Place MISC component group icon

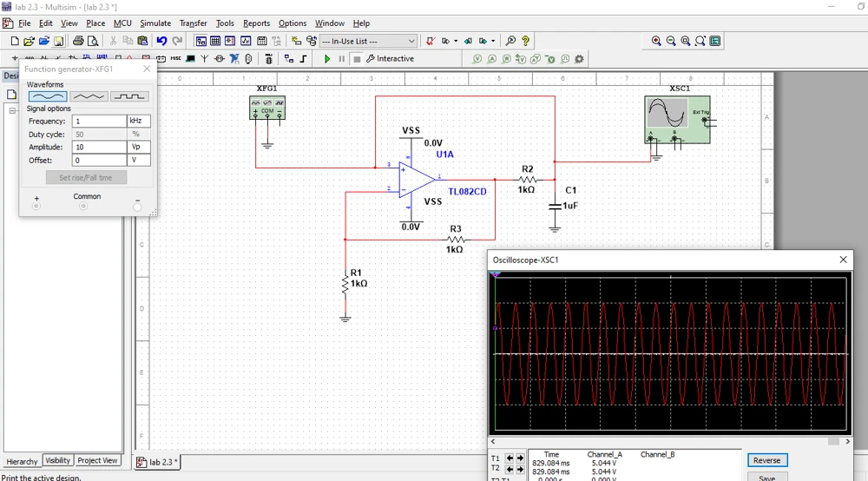(175, 58)
